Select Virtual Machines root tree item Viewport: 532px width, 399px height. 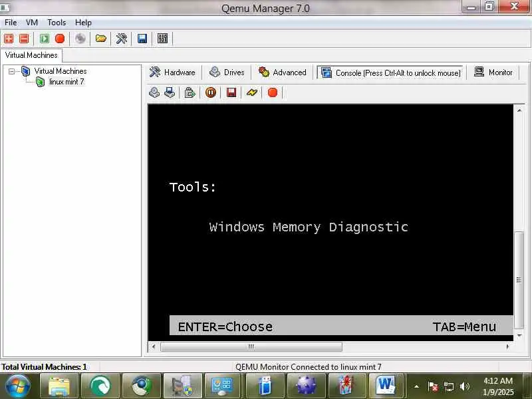pos(61,71)
